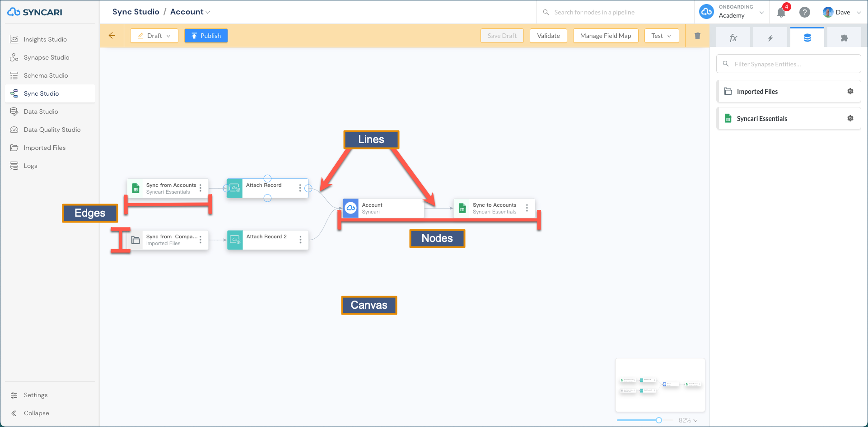The image size is (868, 427).
Task: Open the Dave user menu
Action: point(842,12)
